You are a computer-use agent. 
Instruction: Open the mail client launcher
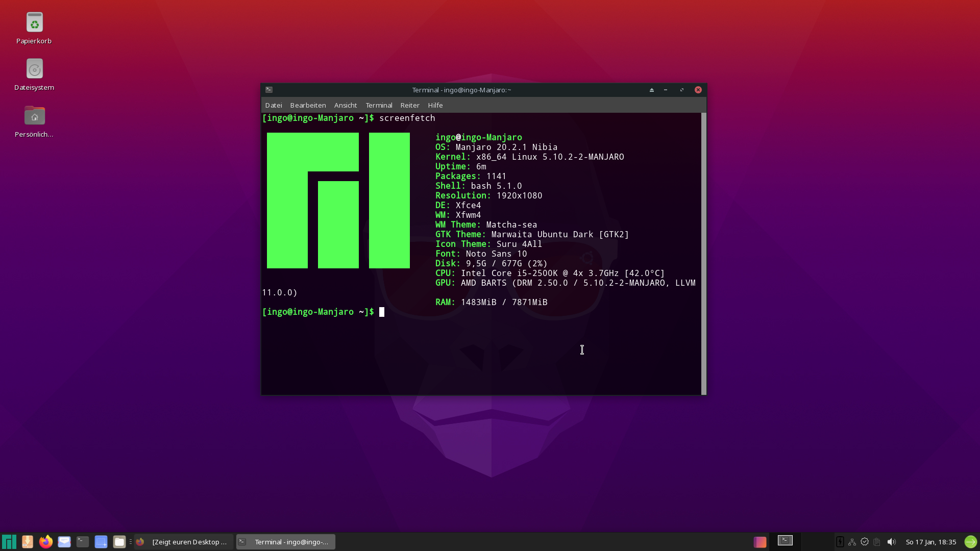(x=64, y=542)
